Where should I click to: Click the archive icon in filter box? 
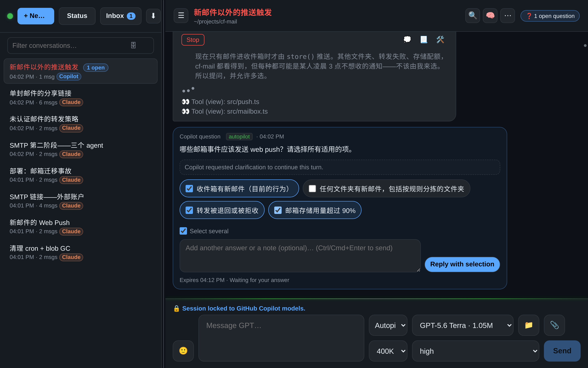133,45
